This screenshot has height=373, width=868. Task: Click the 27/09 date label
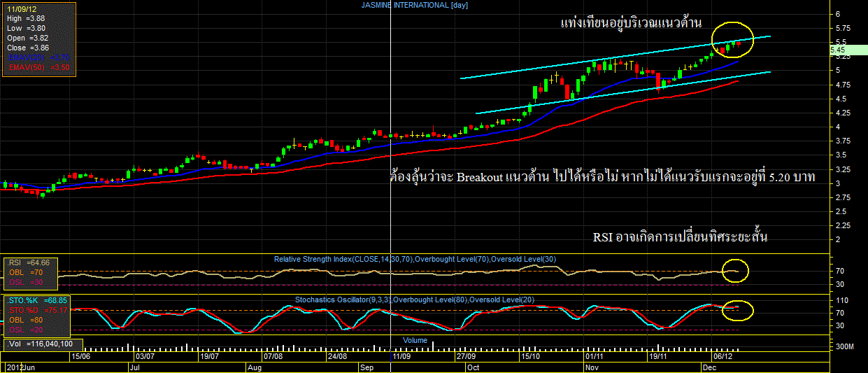tap(467, 356)
